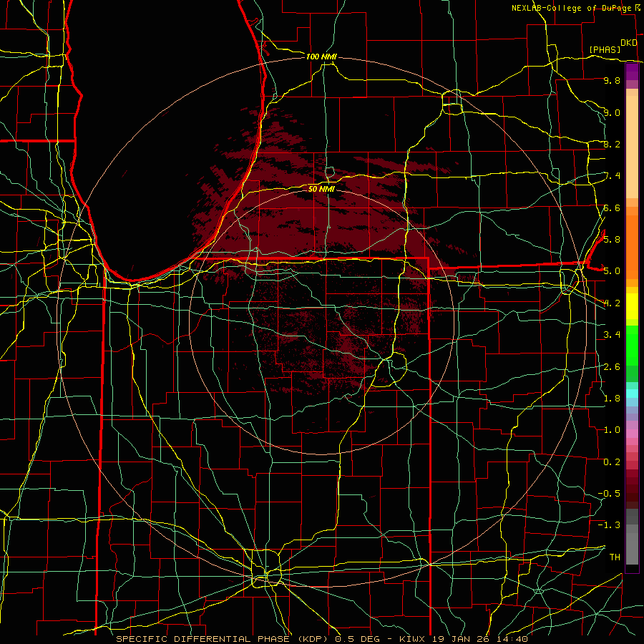Pick the bright yellow color bar segment
Viewport: 644px width, 644px height.
(632, 306)
